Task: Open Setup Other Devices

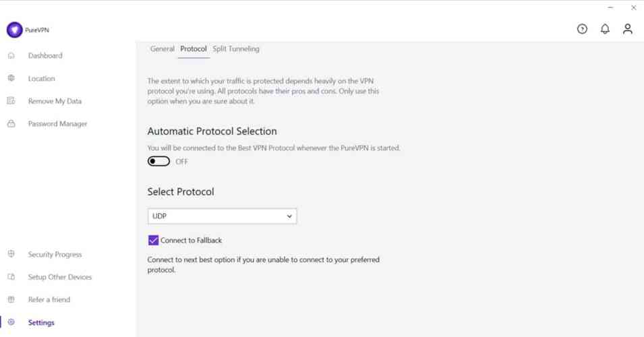Action: (59, 277)
